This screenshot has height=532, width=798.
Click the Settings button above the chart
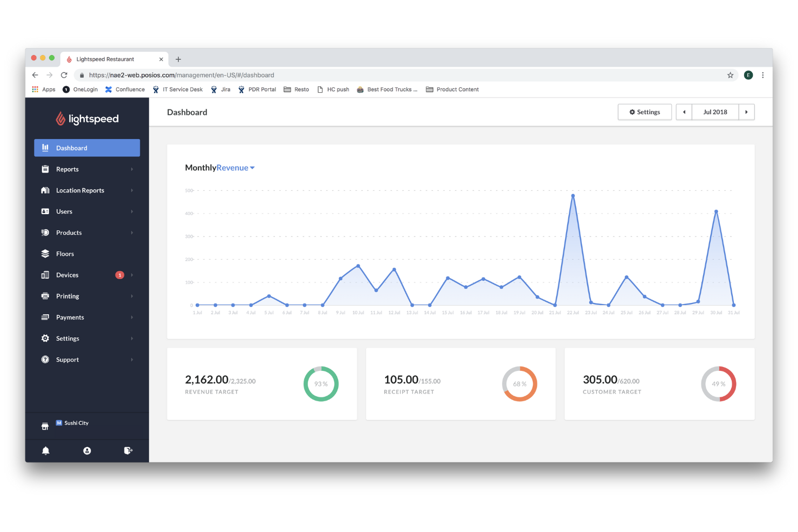point(644,112)
